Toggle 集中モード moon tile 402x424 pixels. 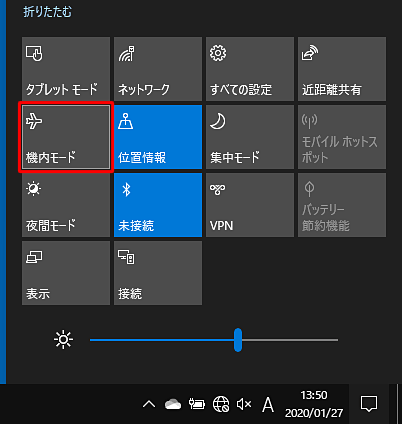(250, 137)
